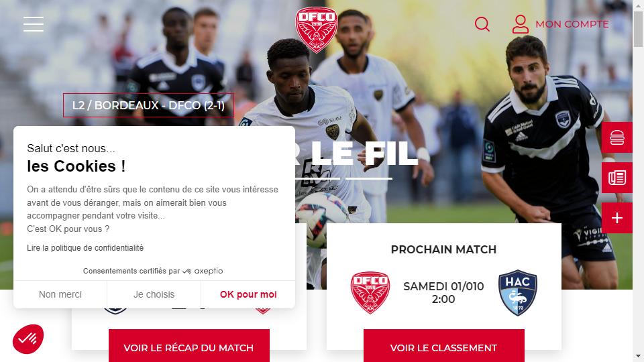The height and width of the screenshot is (362, 644).
Task: Click Voir le classement button
Action: tap(443, 346)
